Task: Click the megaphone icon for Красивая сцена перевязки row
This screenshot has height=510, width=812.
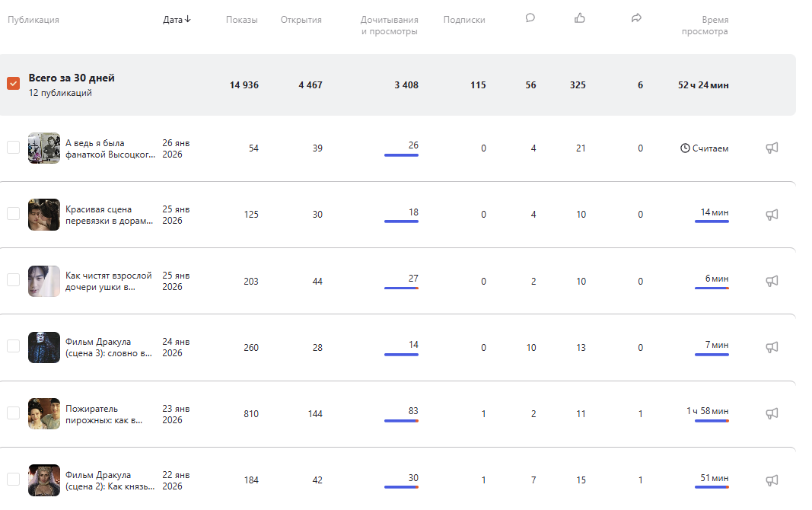Action: (x=772, y=215)
